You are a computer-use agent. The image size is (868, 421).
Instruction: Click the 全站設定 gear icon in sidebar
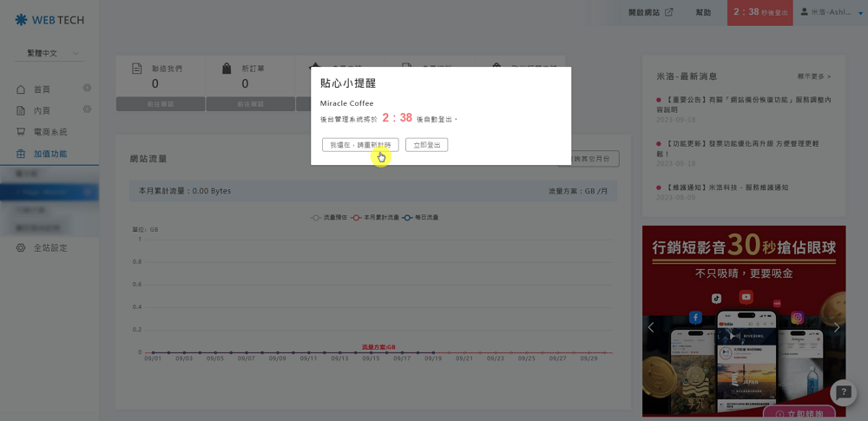(x=21, y=248)
